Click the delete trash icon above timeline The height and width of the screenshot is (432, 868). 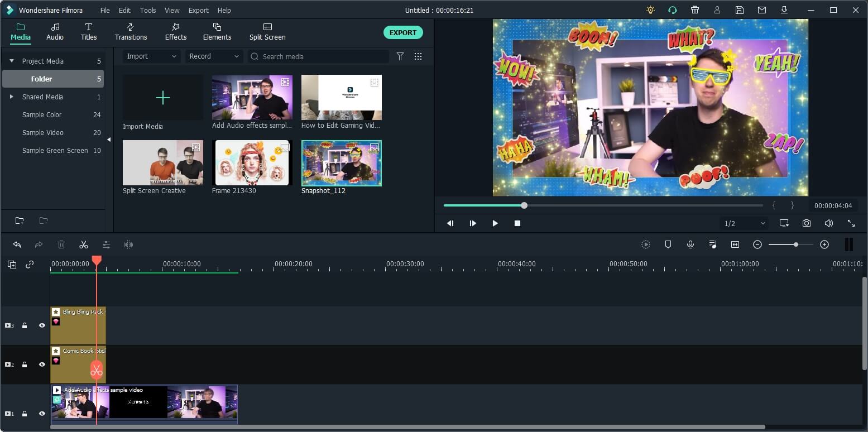pos(61,244)
